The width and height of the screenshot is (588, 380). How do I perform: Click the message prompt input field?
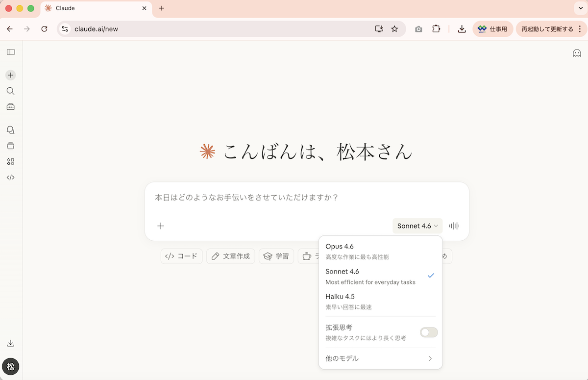(306, 198)
